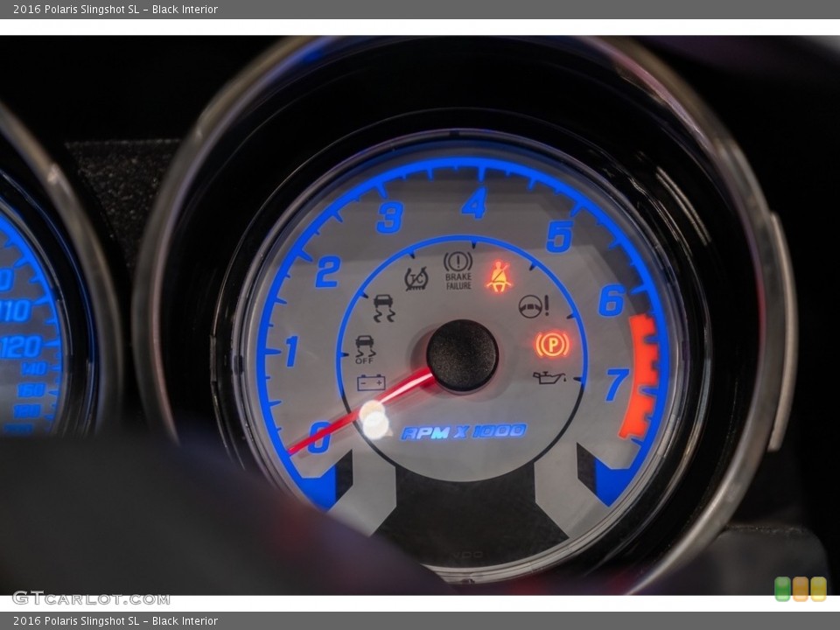The image size is (840, 630).
Task: Click the Brake Failure warning icon
Action: (x=458, y=271)
